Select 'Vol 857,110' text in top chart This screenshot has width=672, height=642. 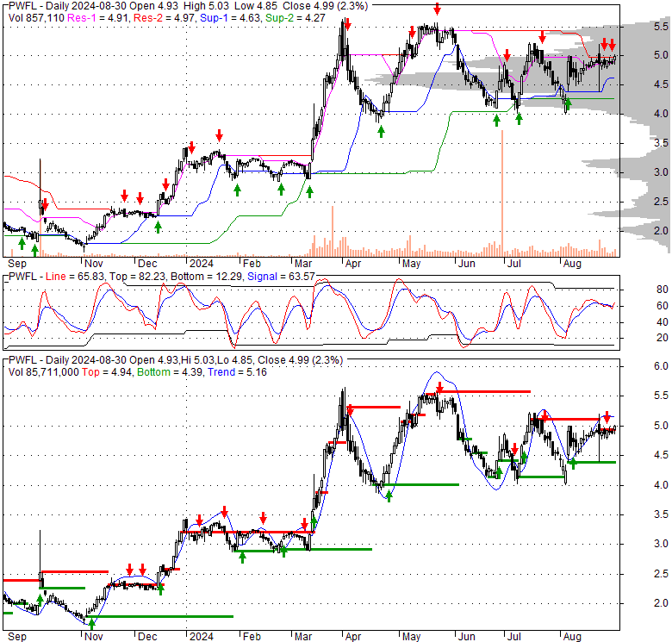pos(36,18)
